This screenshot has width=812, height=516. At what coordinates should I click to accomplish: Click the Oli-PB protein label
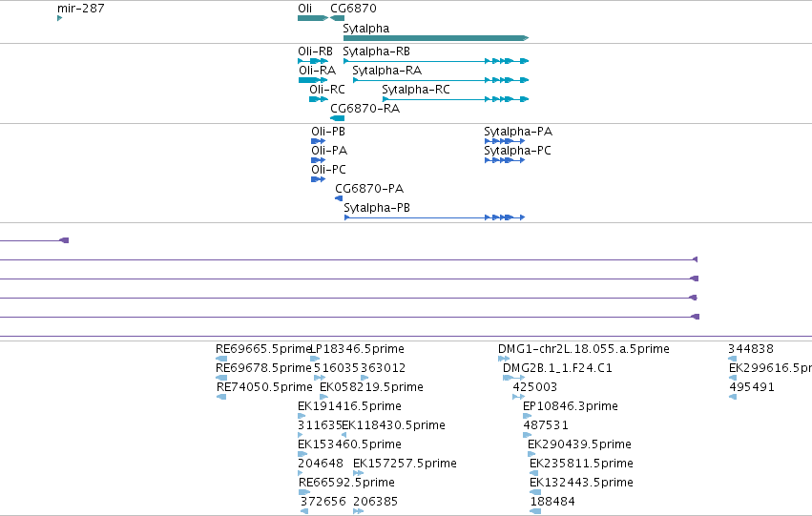pyautogui.click(x=328, y=132)
